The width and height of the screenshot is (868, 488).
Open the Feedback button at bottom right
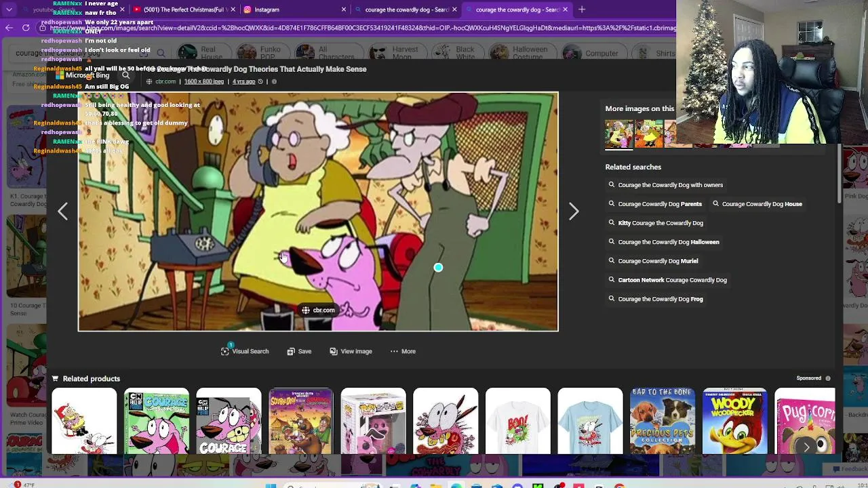click(848, 469)
